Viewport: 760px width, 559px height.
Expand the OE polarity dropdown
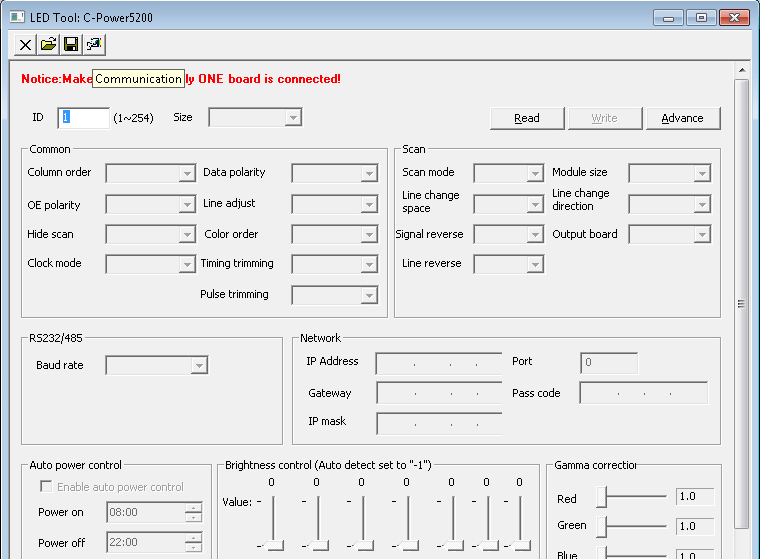coord(151,204)
